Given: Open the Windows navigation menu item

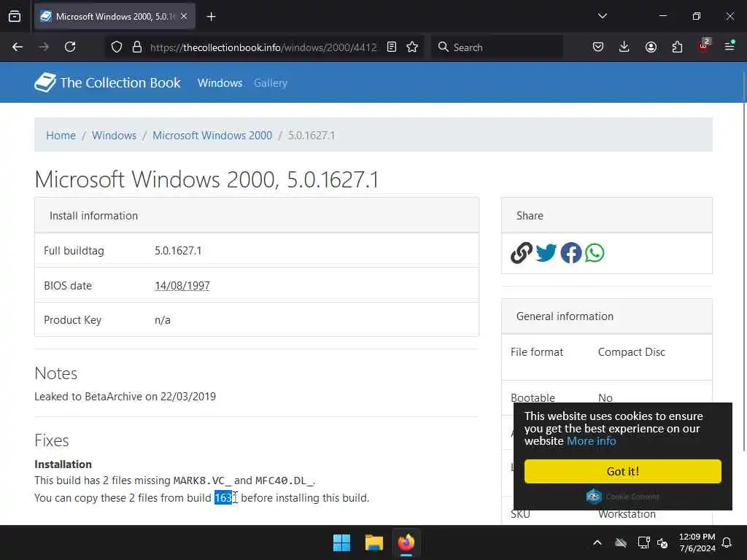Looking at the screenshot, I should pos(220,83).
